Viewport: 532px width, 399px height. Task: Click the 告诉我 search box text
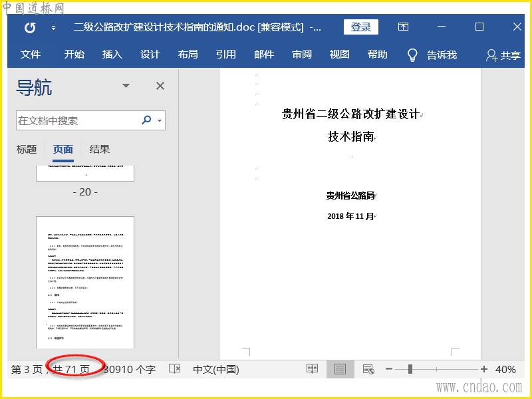pyautogui.click(x=442, y=55)
